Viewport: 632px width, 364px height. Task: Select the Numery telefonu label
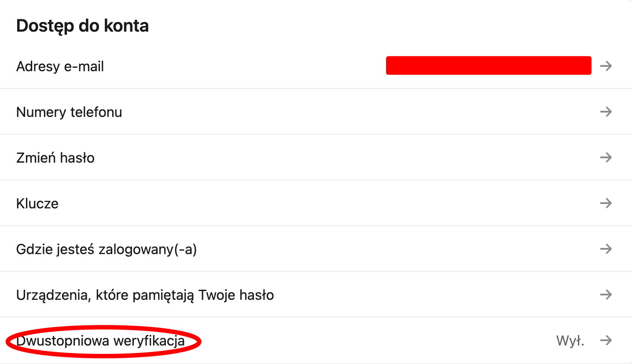(x=69, y=113)
